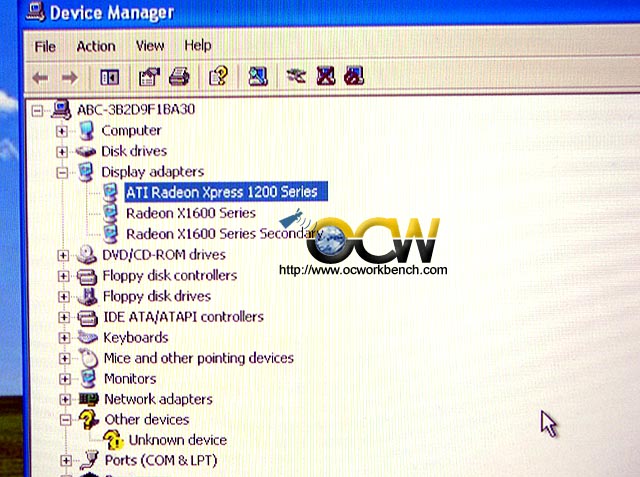
Task: Select the Keyboards category label
Action: click(136, 338)
